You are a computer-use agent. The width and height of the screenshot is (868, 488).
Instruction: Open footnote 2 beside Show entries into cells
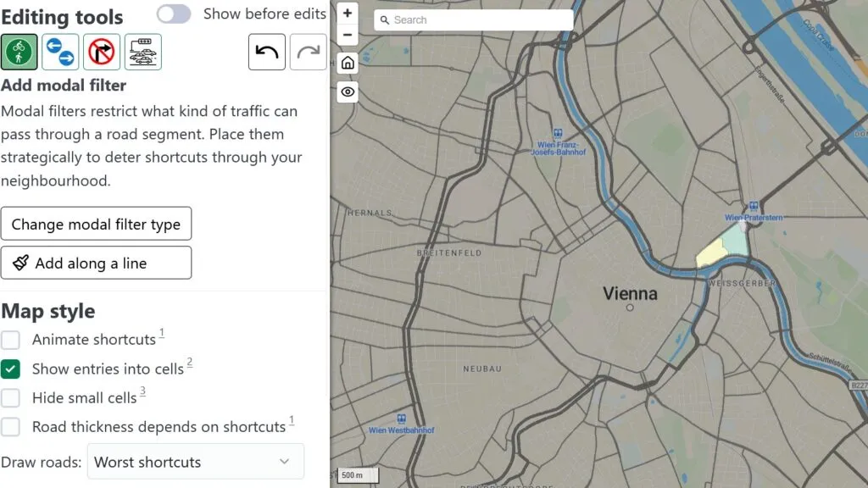point(189,362)
